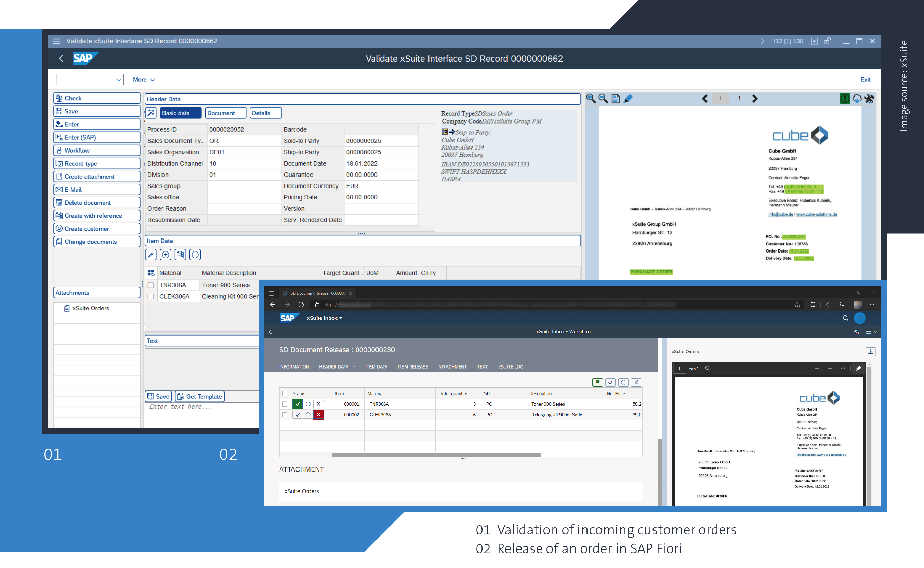Click the Get Template button
924x568 pixels.
pos(200,396)
